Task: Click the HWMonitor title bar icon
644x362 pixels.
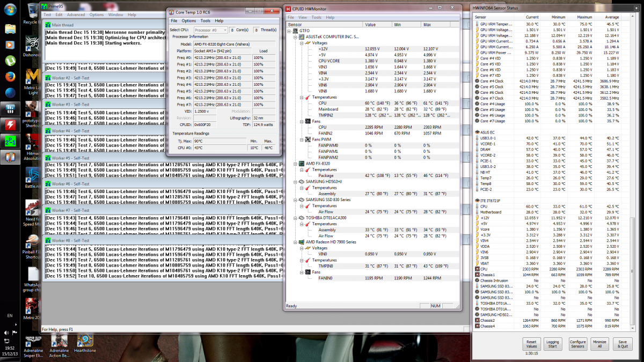Action: tap(289, 9)
